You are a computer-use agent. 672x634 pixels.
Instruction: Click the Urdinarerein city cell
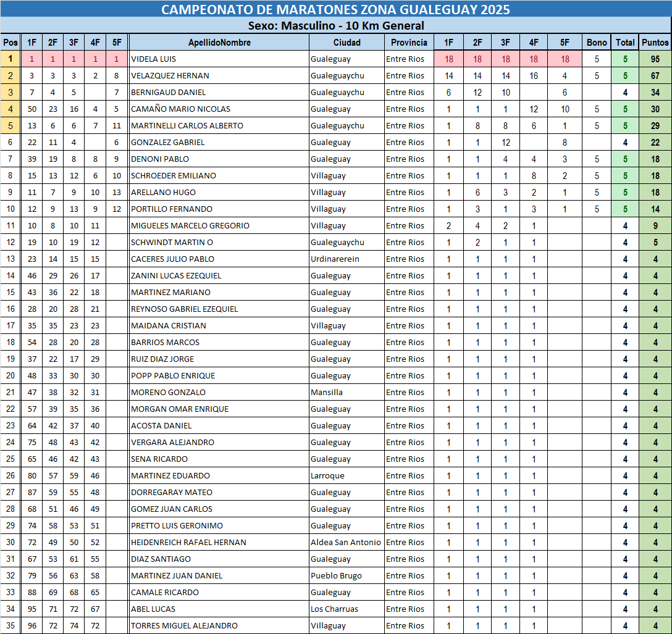346,259
